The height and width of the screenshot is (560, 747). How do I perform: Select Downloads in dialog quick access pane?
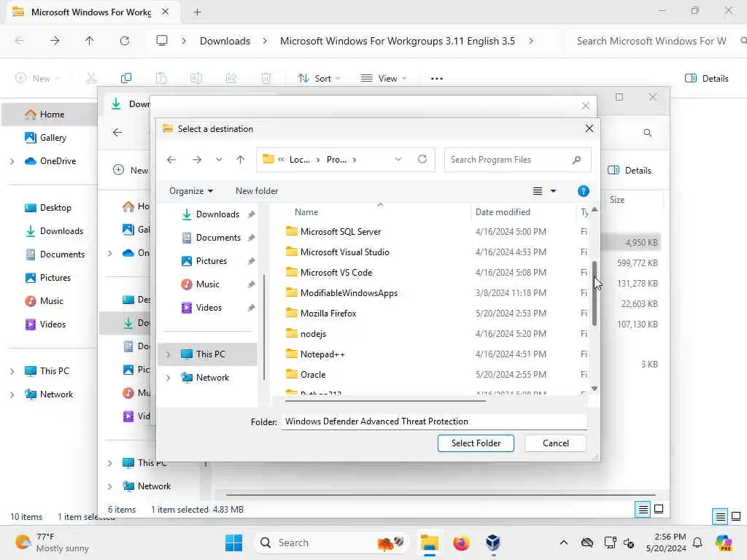pos(217,214)
